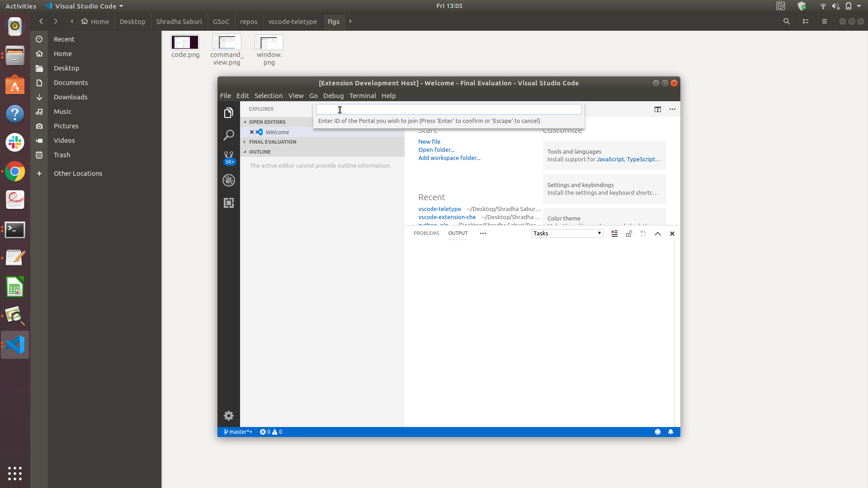Open the Terminal menu
Screen dimensions: 868x488
[x=363, y=96]
